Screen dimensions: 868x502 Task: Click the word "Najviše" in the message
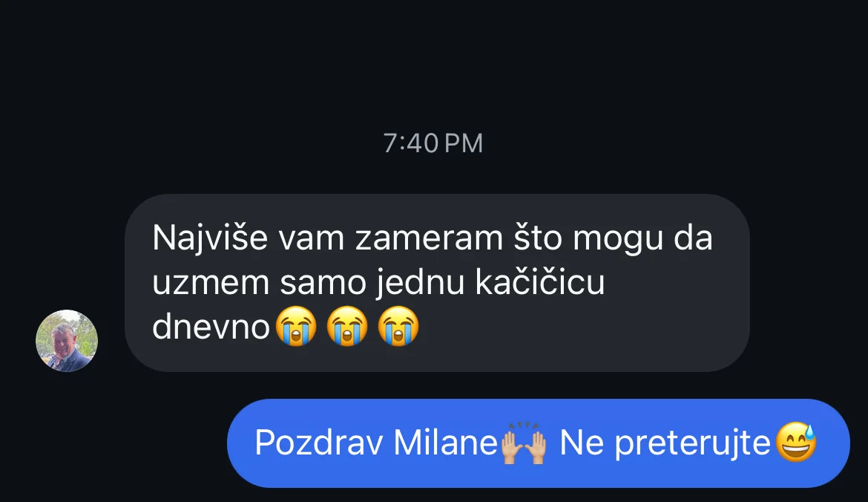[210, 239]
